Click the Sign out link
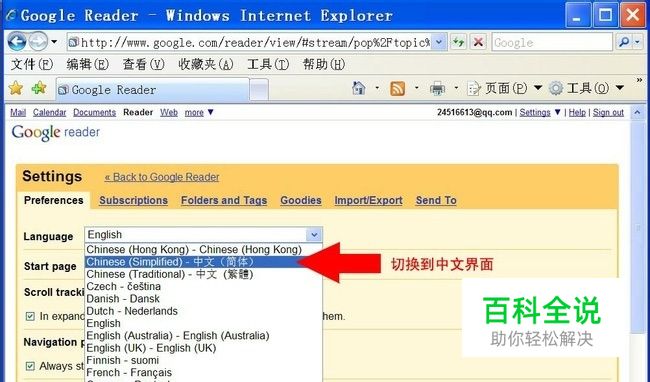Viewport: 650px width, 382px height. 608,112
